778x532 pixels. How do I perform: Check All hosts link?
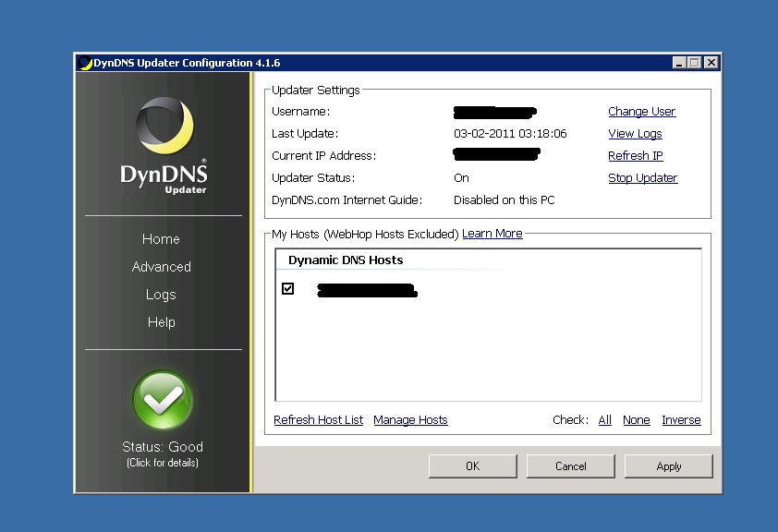point(605,420)
